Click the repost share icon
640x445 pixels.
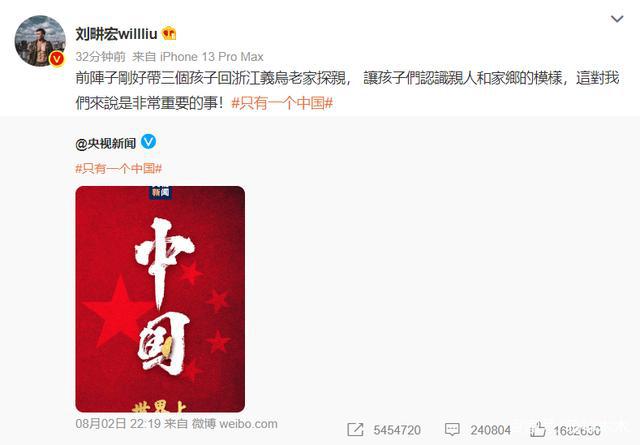[355, 429]
